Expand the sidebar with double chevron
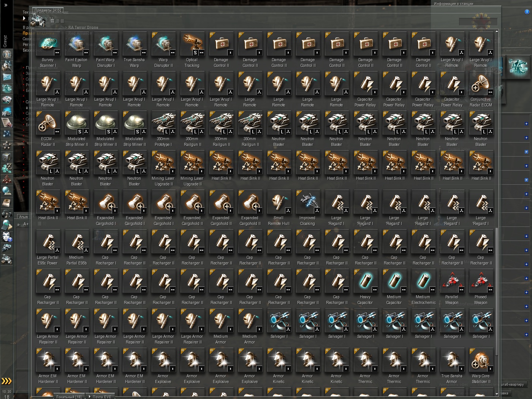Viewport: 532px width, 399px height. click(x=6, y=5)
